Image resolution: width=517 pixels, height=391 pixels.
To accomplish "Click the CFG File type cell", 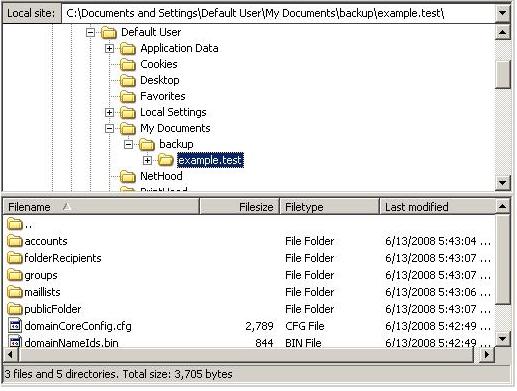I will point(305,326).
